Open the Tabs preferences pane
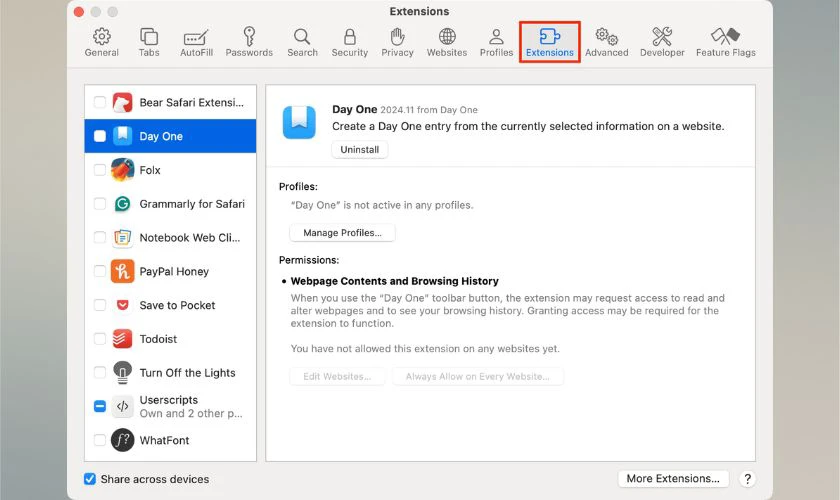The image size is (840, 500). click(148, 42)
